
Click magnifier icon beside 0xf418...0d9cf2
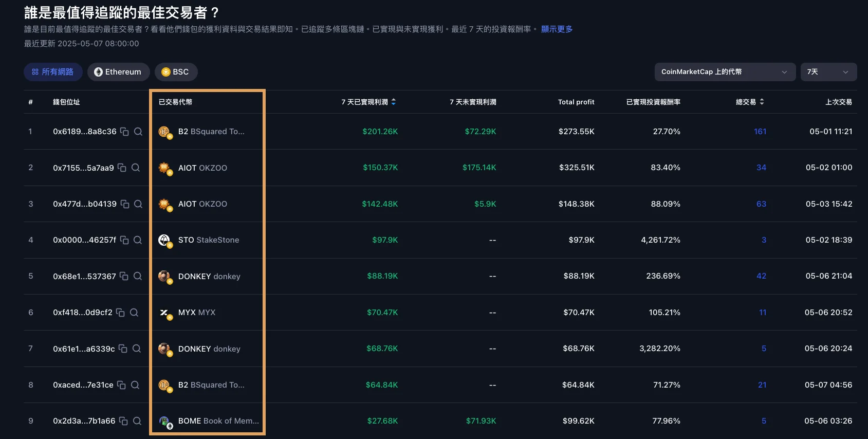pyautogui.click(x=134, y=313)
